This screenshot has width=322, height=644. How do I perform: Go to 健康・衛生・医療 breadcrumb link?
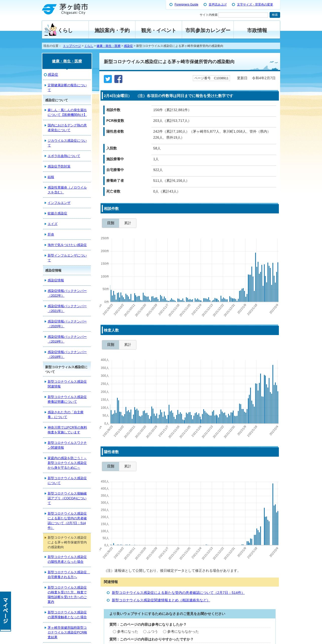[x=108, y=46]
